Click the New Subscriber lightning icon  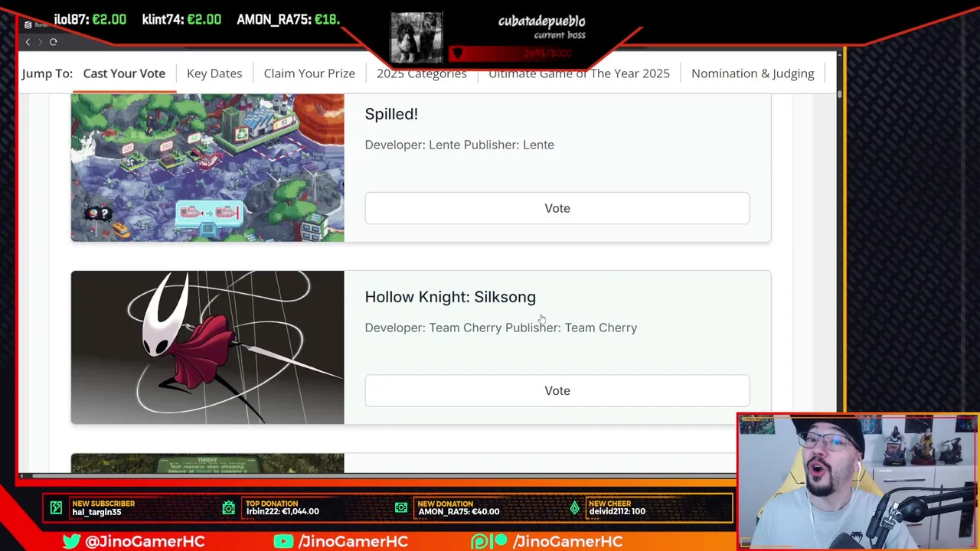pos(56,507)
